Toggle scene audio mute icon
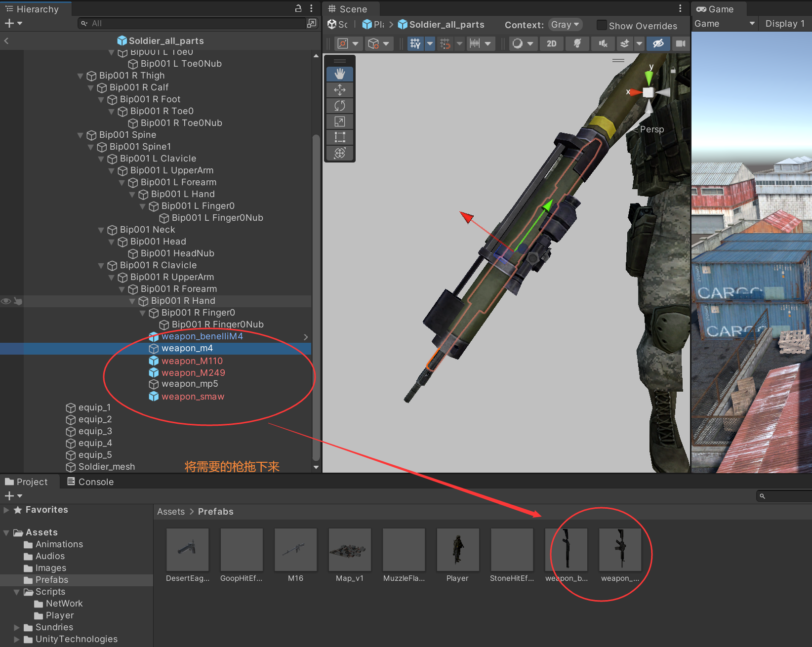This screenshot has height=647, width=812. coord(603,44)
